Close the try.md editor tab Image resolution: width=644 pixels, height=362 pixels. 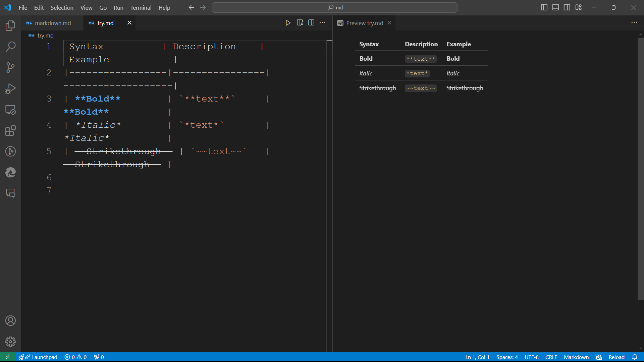coord(129,23)
